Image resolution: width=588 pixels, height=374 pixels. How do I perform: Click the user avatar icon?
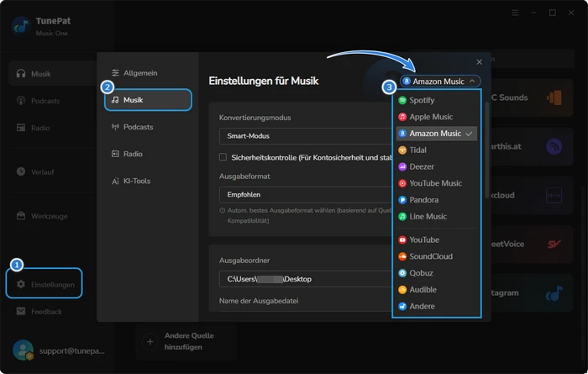(23, 350)
